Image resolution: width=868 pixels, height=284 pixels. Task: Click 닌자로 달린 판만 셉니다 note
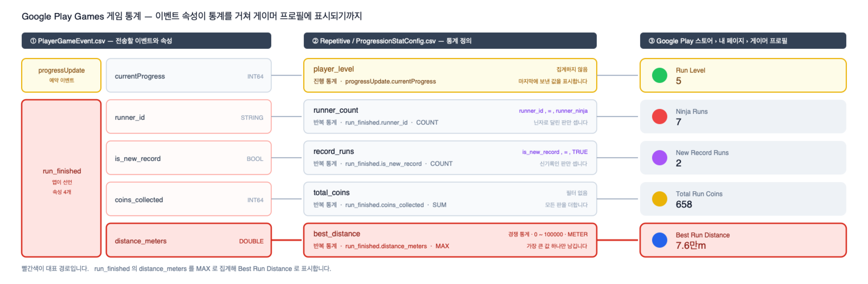(560, 122)
